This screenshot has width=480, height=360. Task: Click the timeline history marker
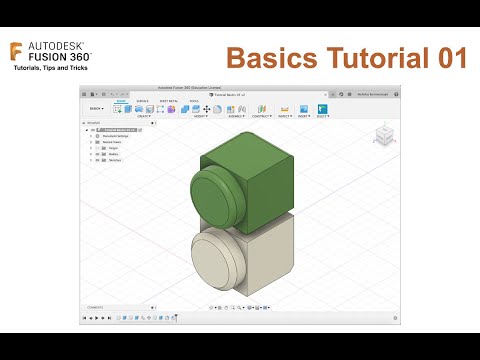tap(176, 317)
